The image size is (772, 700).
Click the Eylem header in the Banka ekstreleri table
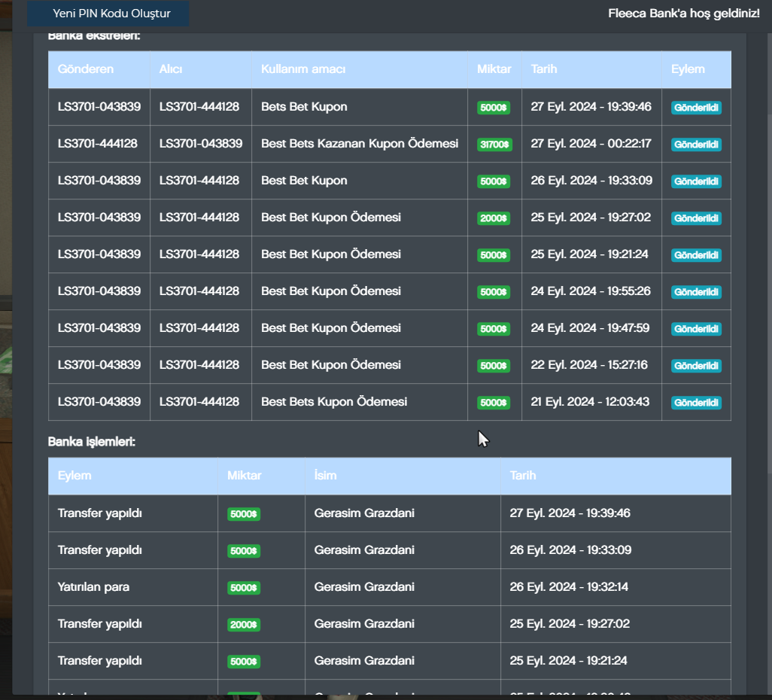coord(688,69)
